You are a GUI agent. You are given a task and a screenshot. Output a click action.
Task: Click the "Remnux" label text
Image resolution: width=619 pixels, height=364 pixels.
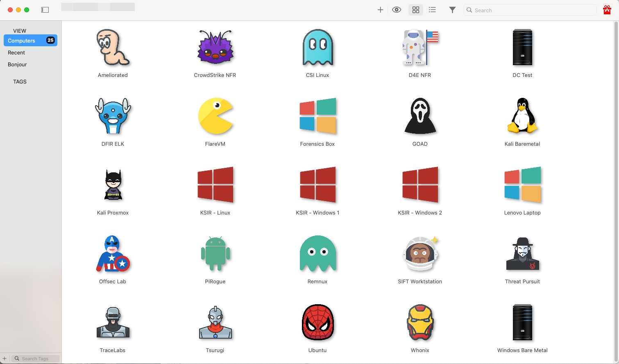[317, 281]
